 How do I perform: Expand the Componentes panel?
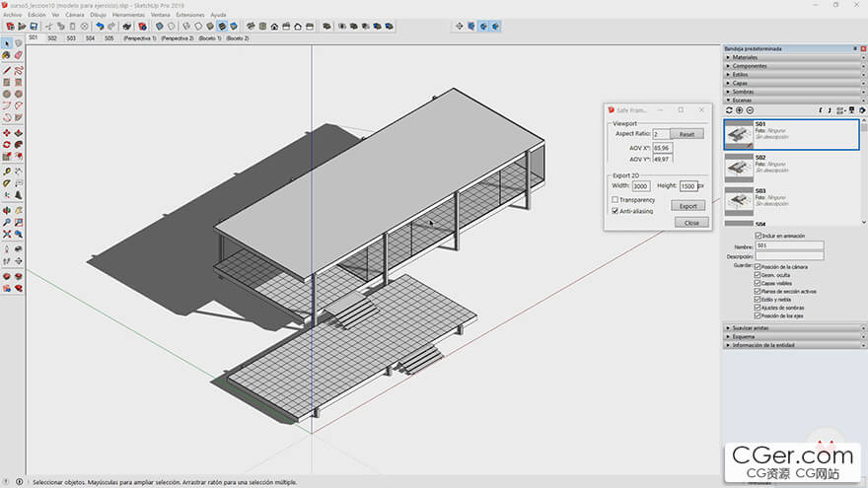[x=794, y=66]
